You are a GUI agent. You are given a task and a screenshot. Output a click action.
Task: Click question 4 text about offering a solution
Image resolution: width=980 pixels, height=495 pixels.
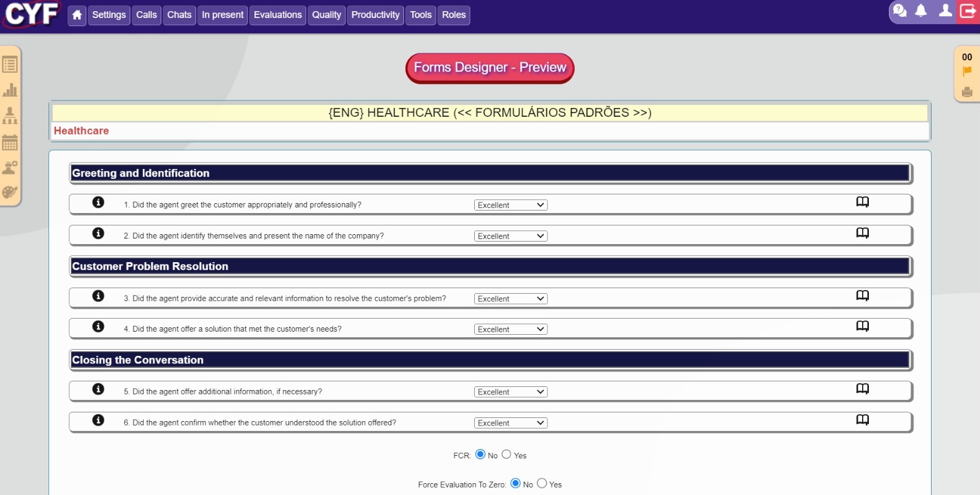coord(233,329)
